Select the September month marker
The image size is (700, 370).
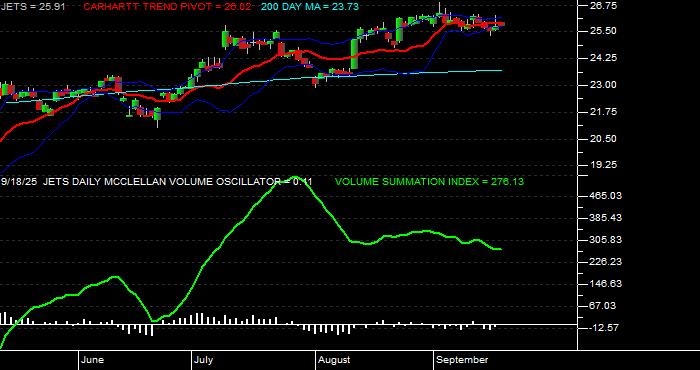tap(462, 360)
